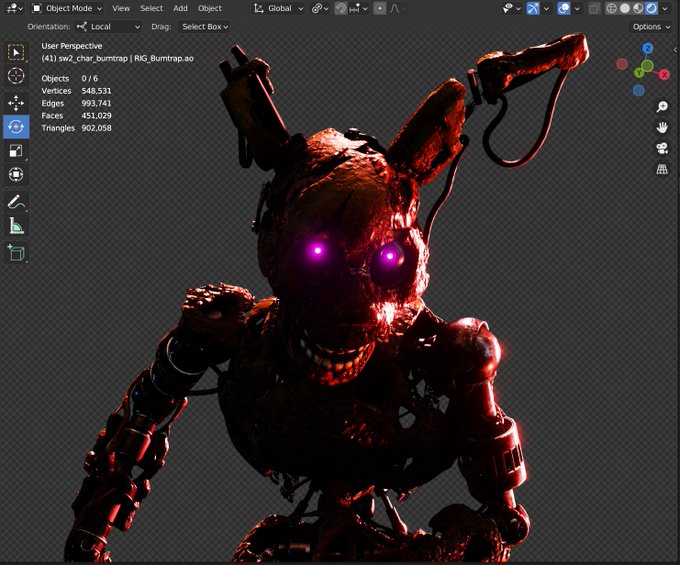
Task: Open the Object Mode dropdown
Action: coord(68,8)
